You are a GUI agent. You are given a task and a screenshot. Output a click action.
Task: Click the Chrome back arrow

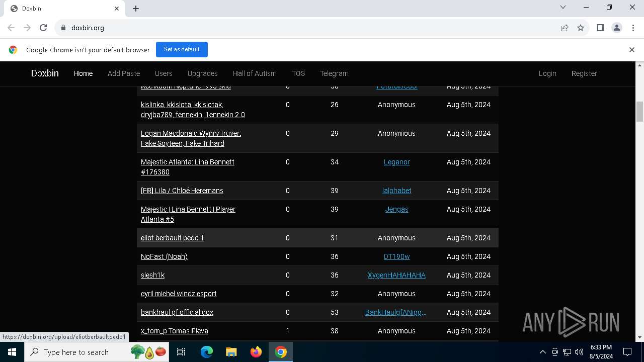pyautogui.click(x=11, y=28)
